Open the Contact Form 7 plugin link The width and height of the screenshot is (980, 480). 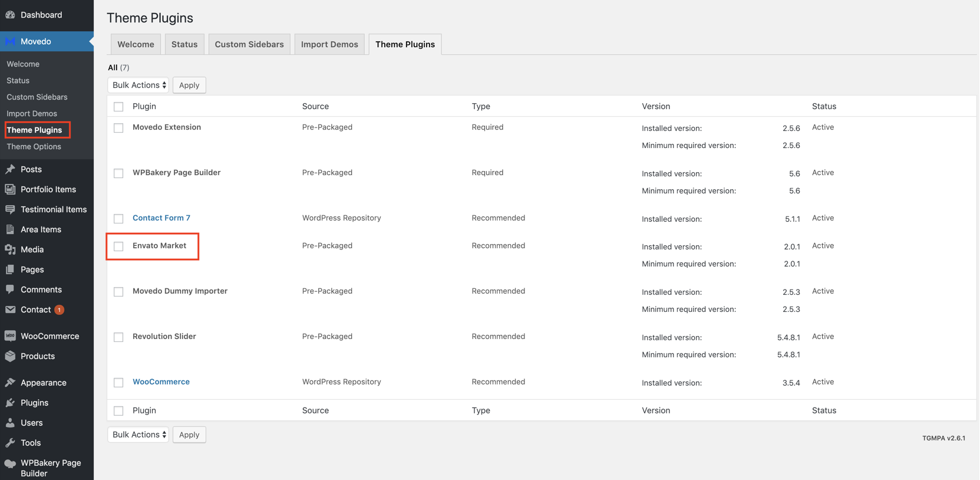coord(161,218)
